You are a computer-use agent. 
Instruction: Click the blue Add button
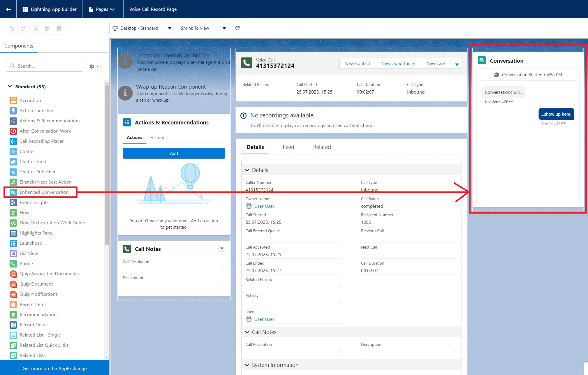tap(174, 154)
